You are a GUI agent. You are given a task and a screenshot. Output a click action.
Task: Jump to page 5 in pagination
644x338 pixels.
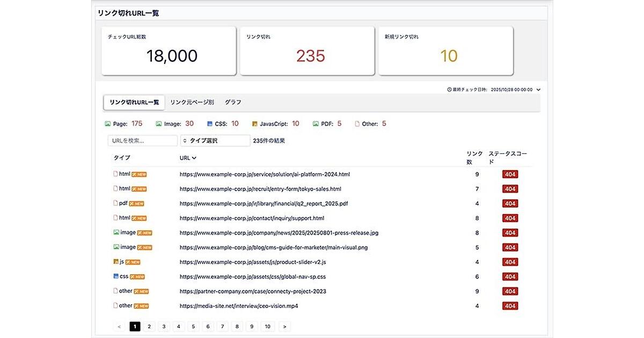pyautogui.click(x=194, y=326)
